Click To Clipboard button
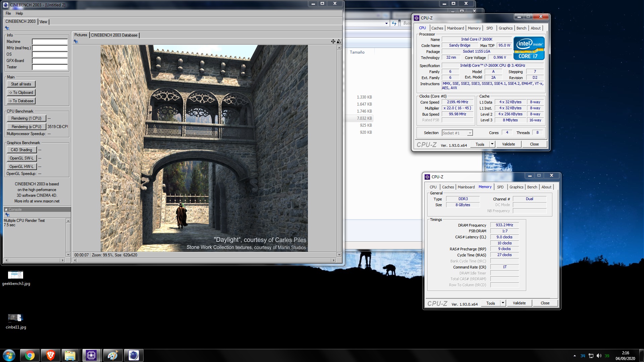 pos(21,93)
